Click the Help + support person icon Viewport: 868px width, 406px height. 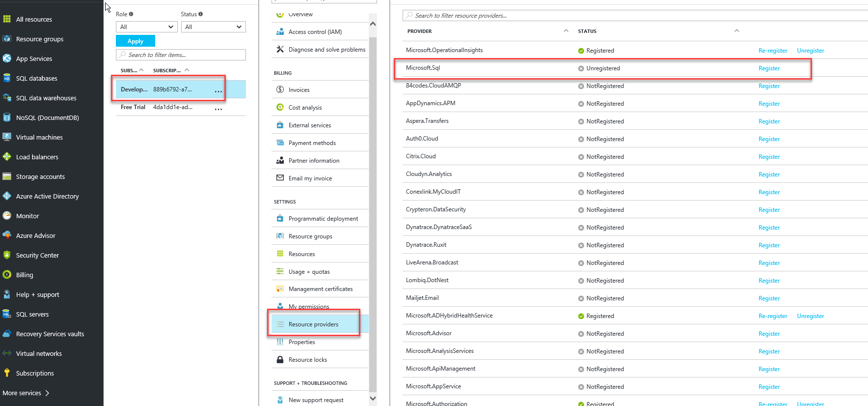point(7,294)
